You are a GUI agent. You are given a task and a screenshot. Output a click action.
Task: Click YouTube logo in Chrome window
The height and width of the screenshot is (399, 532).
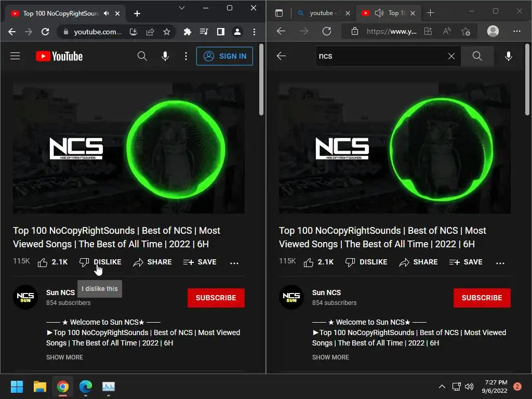tap(59, 56)
